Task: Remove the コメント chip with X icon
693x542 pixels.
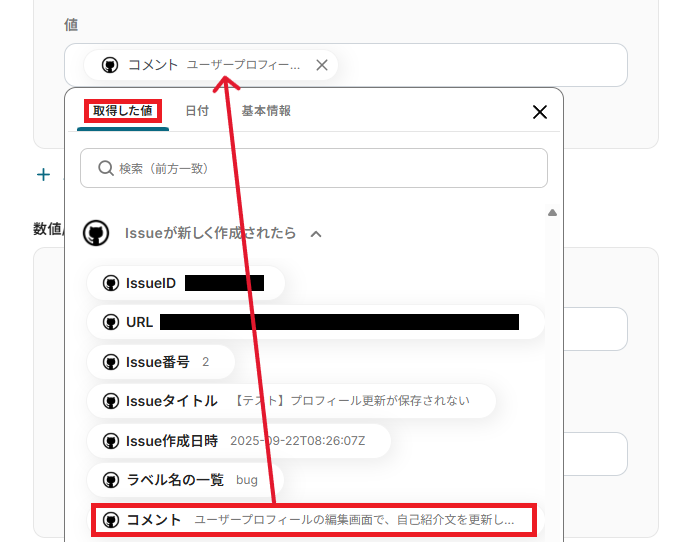Action: point(322,65)
